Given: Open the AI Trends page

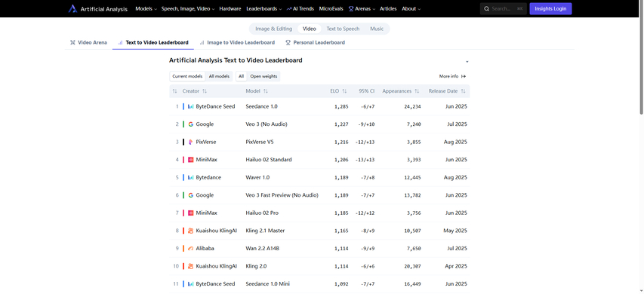Looking at the screenshot, I should point(300,8).
